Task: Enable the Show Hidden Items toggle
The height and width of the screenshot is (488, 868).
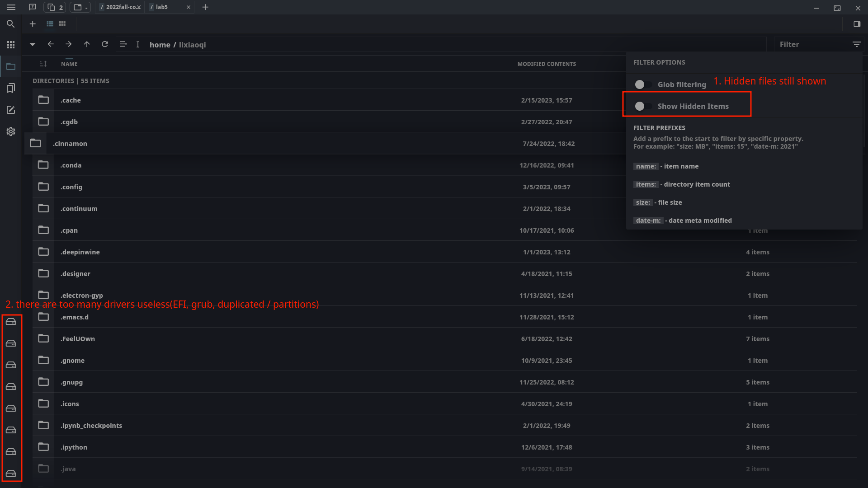Action: (x=643, y=106)
